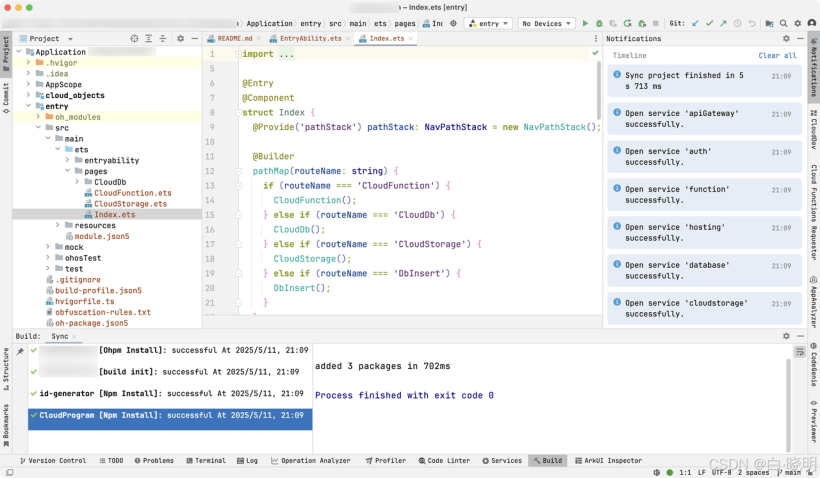This screenshot has width=820, height=478.
Task: Click the LF line separator in the status bar
Action: 702,472
